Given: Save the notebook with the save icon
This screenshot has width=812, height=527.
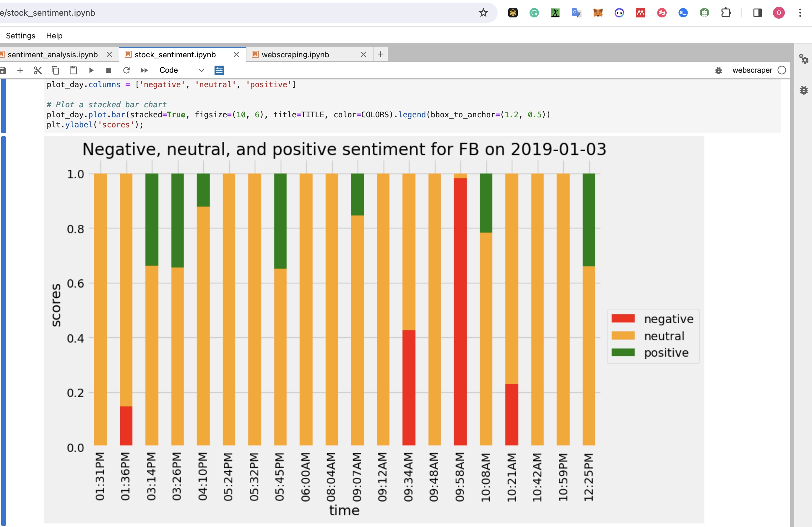Looking at the screenshot, I should pos(2,70).
